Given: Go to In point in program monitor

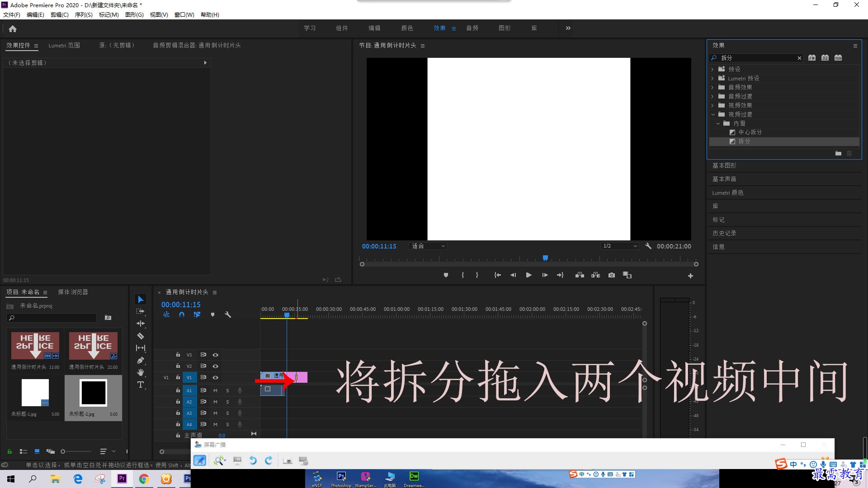Looking at the screenshot, I should click(497, 275).
